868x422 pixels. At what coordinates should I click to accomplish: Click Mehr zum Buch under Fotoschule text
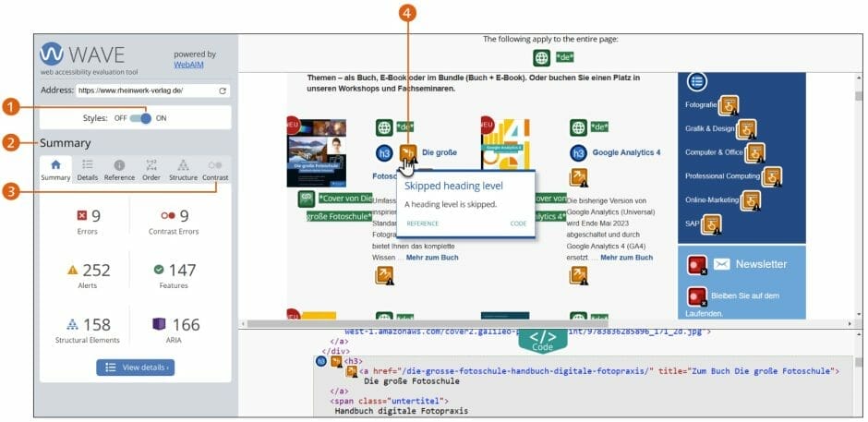click(432, 258)
